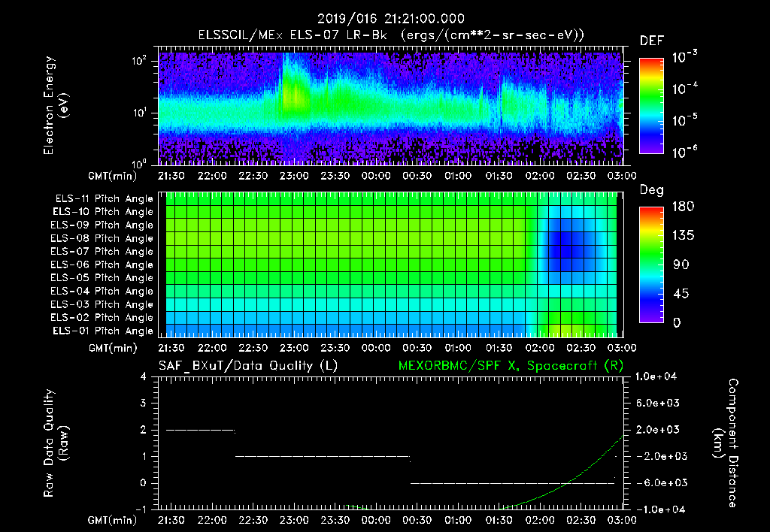The width and height of the screenshot is (770, 532).
Task: Click the '90' value on Deg scale
Action: click(x=680, y=265)
